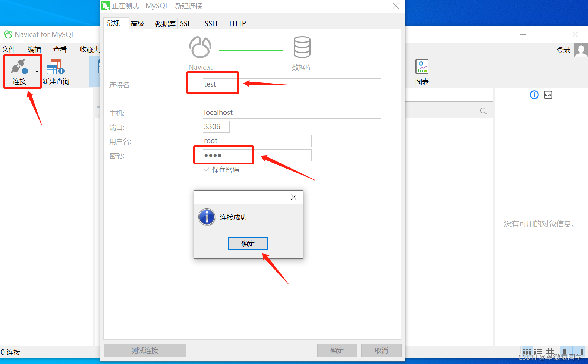Viewport: 588px width, 364px height.
Task: Click the user avatar icon next to 登录
Action: [581, 50]
